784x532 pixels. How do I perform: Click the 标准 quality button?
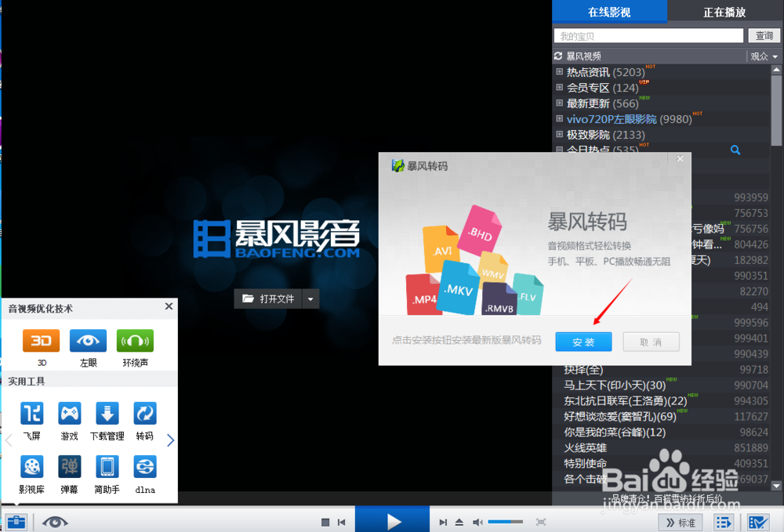(x=681, y=523)
